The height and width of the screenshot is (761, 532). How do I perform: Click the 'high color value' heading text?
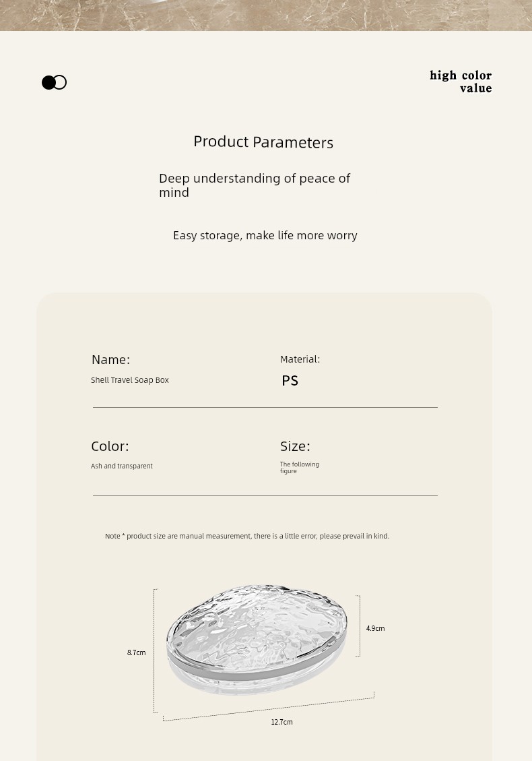461,82
